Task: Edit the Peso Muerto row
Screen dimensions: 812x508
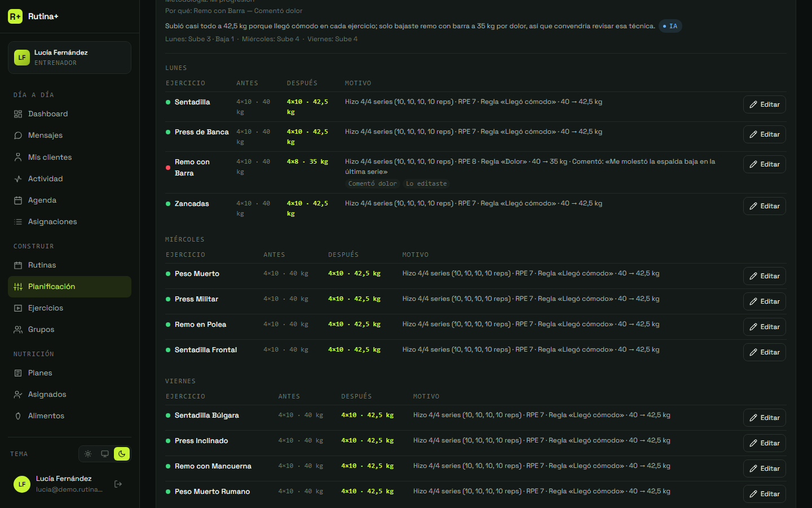Action: click(x=764, y=276)
